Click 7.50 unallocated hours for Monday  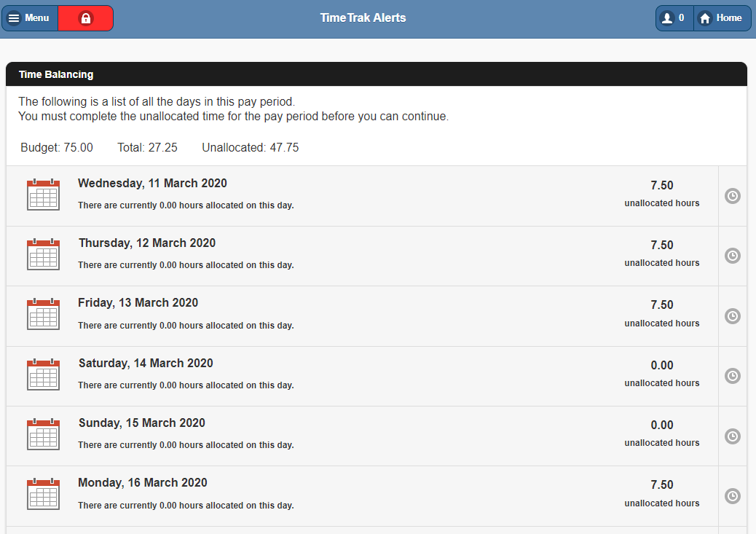tap(662, 493)
